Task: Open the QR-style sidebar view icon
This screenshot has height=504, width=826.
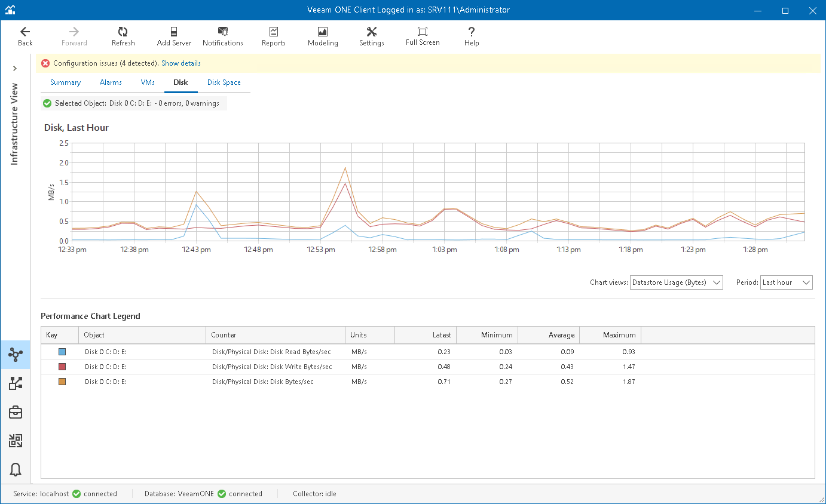Action: point(15,441)
